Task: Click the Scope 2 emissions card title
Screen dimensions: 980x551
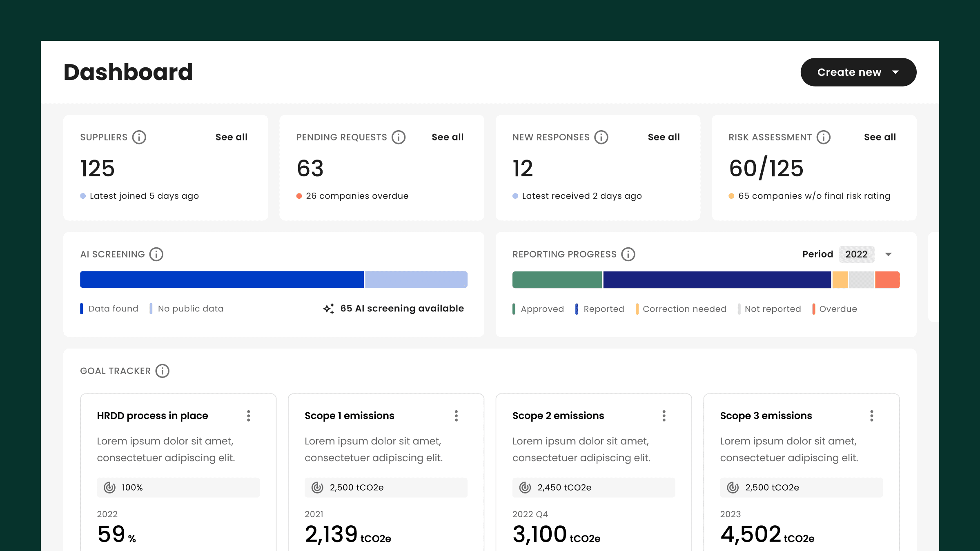Action: (x=558, y=416)
